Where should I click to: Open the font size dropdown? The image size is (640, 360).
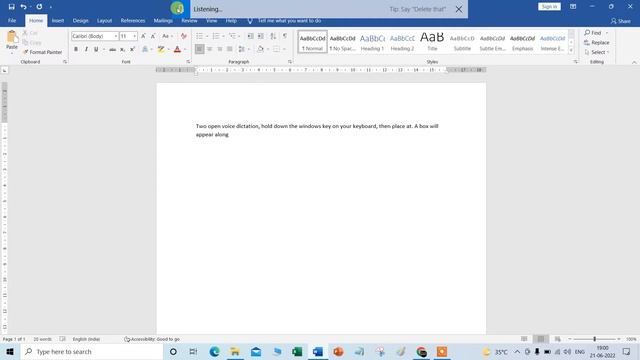click(134, 36)
